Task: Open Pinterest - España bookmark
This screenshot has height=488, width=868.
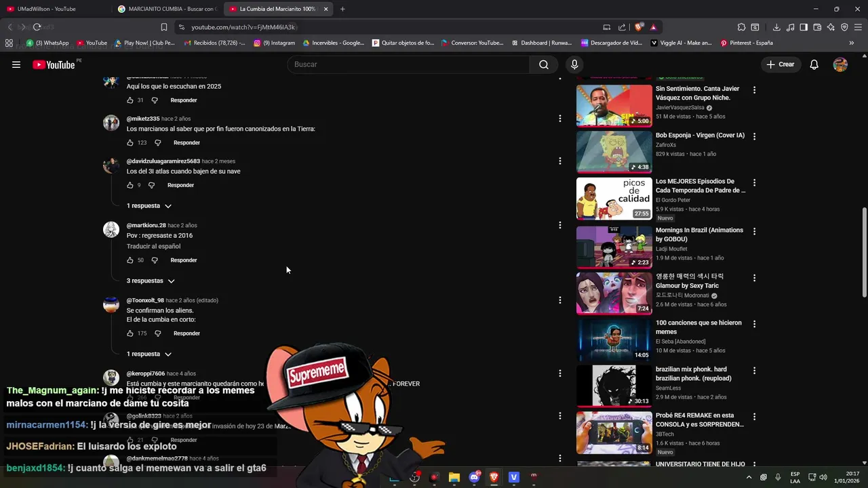Action: pos(746,43)
